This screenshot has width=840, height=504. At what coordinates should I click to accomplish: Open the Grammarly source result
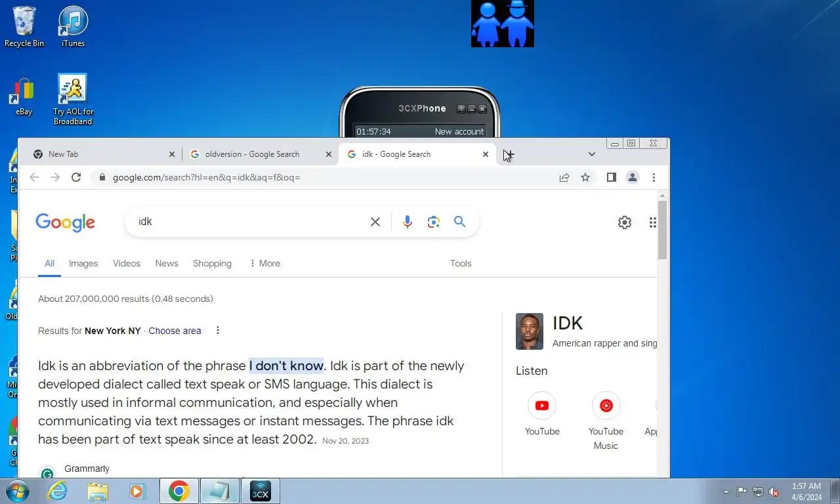(87, 469)
